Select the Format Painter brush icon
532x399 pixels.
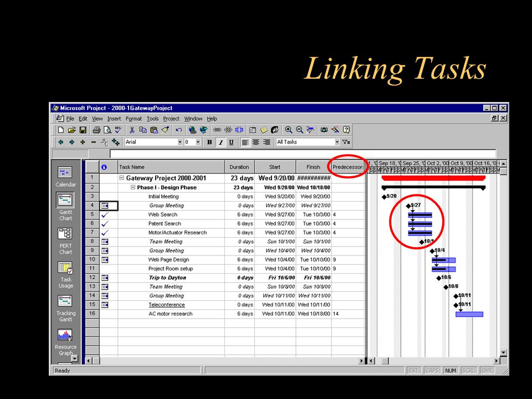[x=165, y=130]
